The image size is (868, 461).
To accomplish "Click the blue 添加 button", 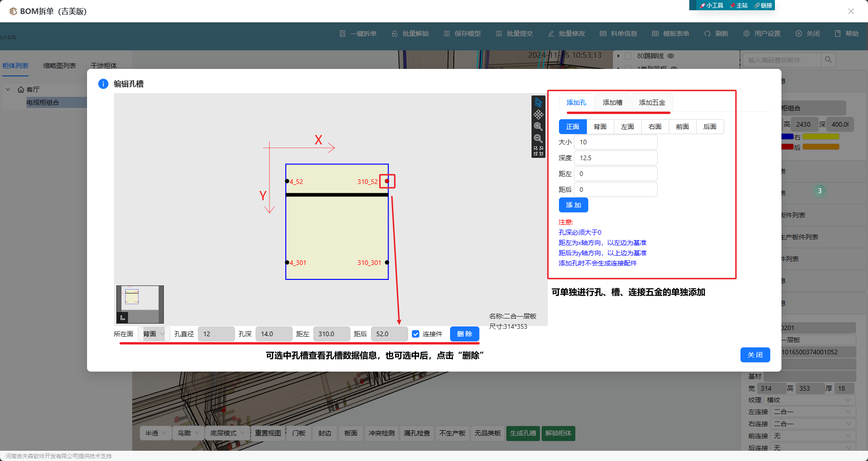I will [x=573, y=205].
